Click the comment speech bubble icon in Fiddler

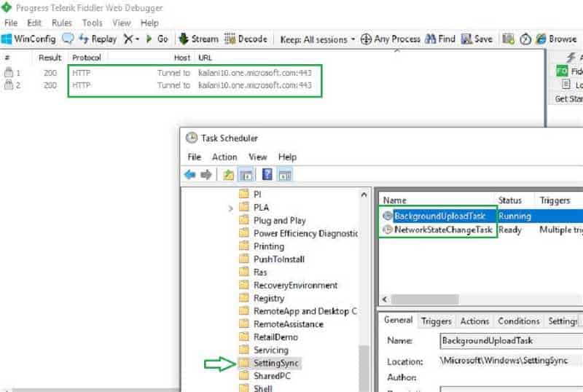point(68,39)
